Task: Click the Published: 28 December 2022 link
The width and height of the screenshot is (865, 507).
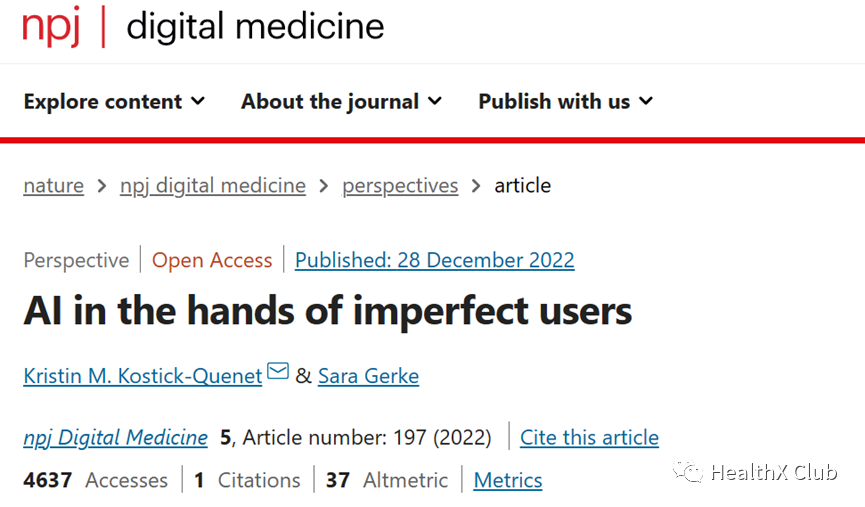Action: pyautogui.click(x=435, y=260)
